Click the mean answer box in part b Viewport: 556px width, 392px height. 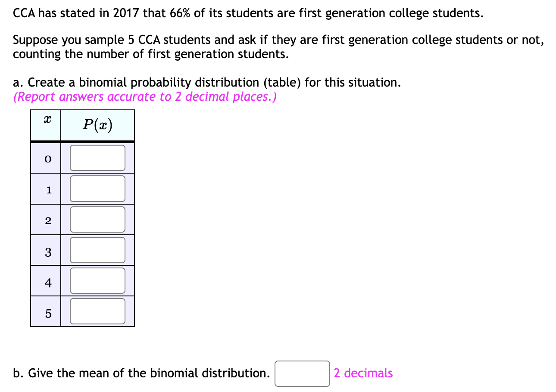[x=302, y=374]
